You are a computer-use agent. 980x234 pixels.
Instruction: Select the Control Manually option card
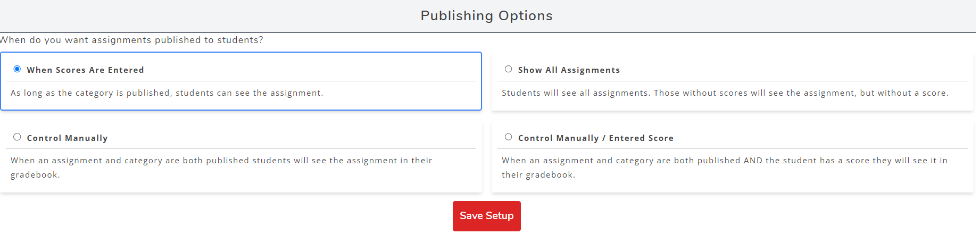(x=241, y=156)
